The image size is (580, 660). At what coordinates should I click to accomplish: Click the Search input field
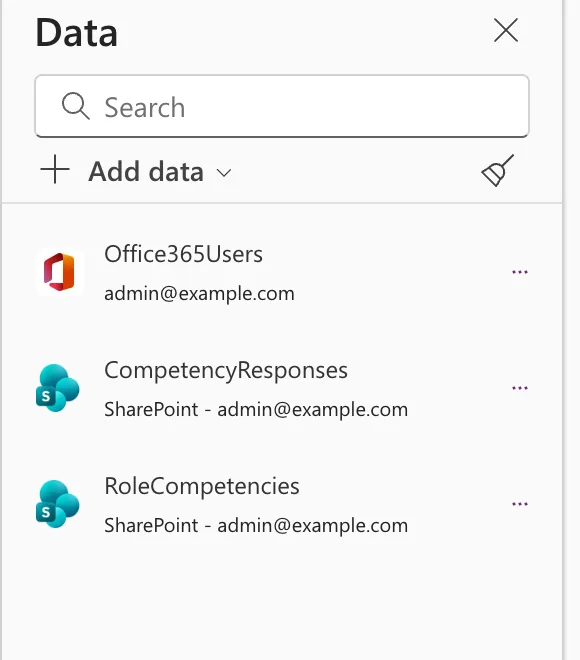[282, 106]
